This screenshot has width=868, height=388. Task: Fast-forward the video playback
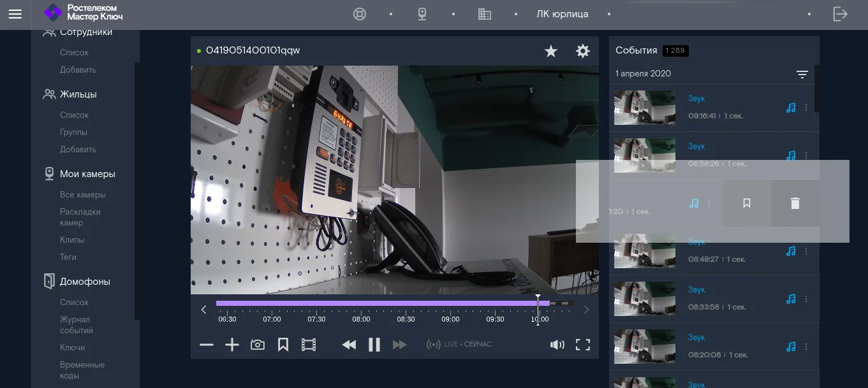[x=400, y=345]
